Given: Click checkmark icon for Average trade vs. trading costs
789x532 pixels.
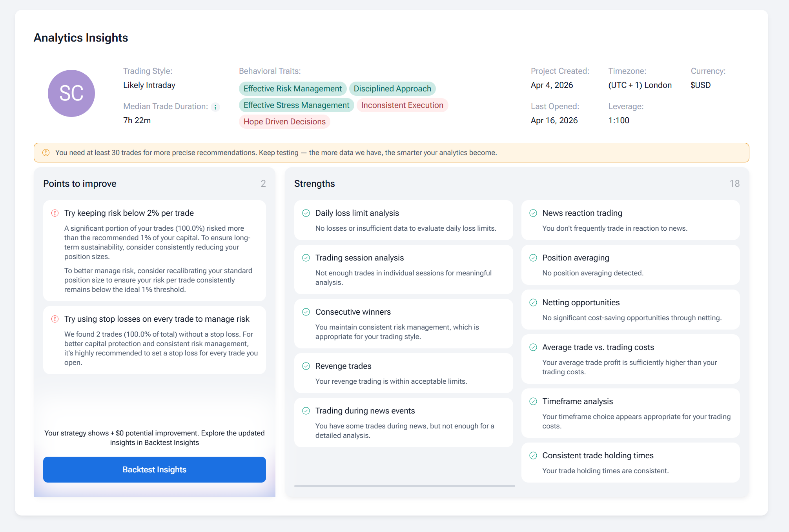Looking at the screenshot, I should [533, 347].
